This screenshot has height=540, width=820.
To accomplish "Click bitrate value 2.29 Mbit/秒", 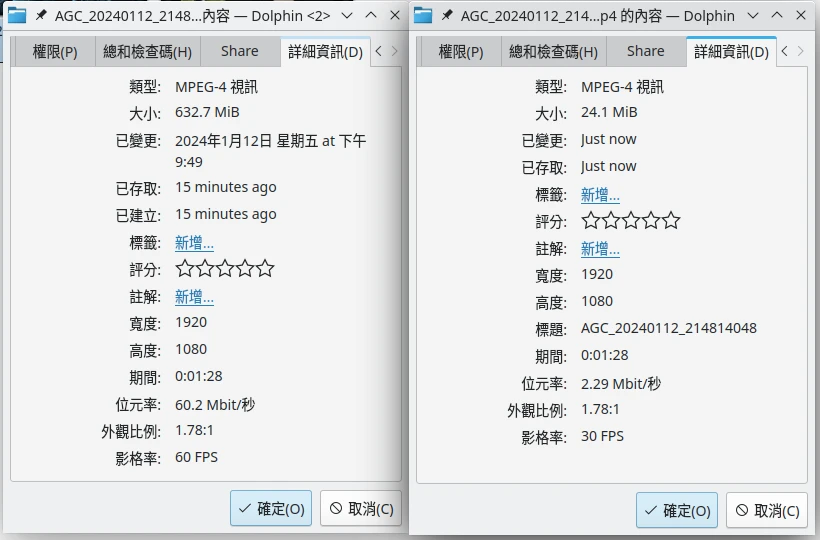I will pyautogui.click(x=621, y=384).
